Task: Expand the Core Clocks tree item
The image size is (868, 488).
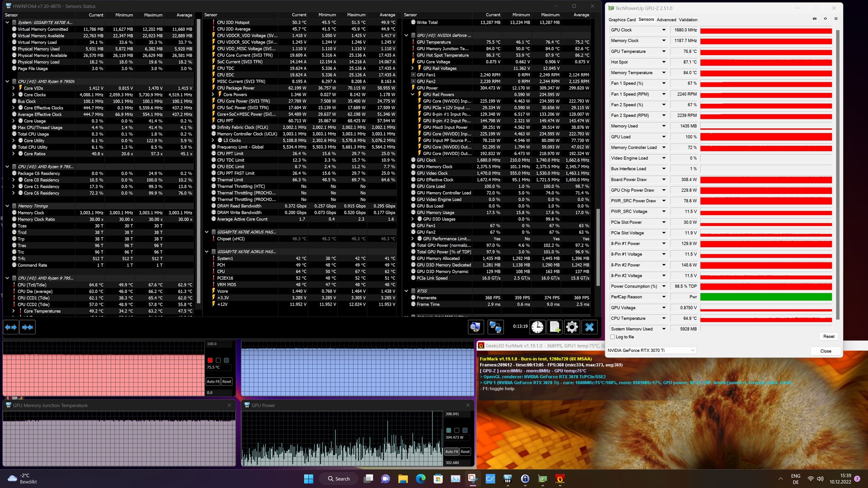Action: [x=14, y=95]
